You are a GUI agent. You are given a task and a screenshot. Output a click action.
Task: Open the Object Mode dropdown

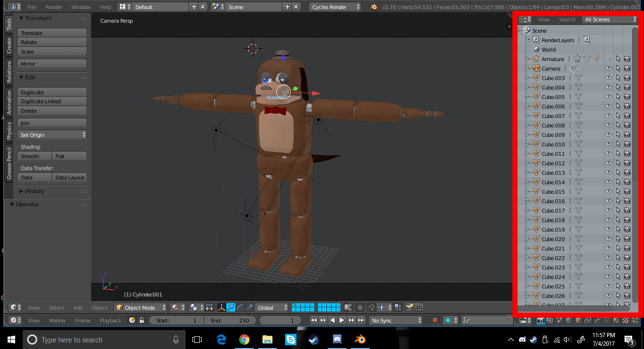click(x=141, y=307)
